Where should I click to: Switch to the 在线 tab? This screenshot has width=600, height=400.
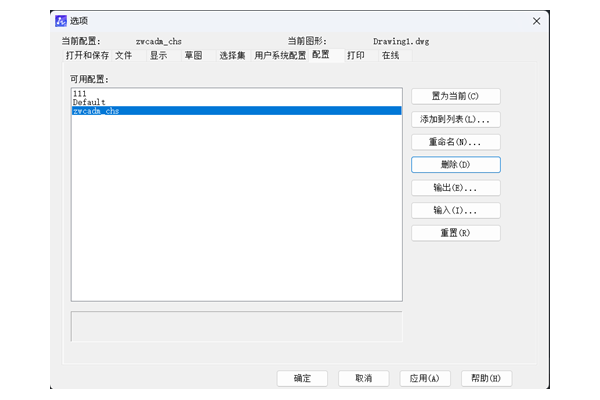pyautogui.click(x=395, y=56)
